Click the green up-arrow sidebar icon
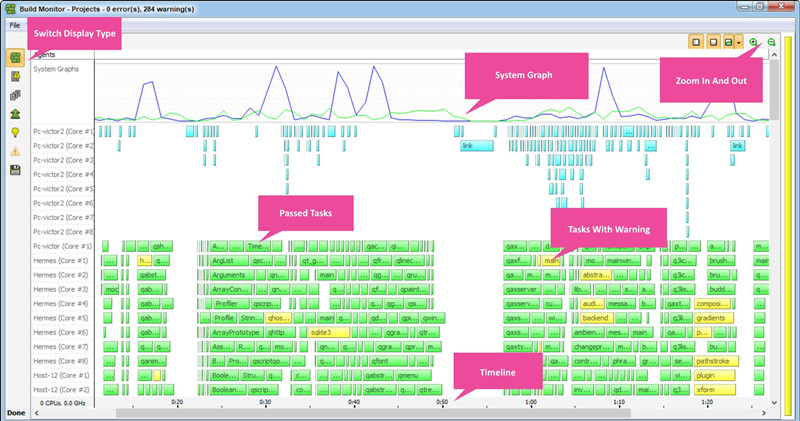Image resolution: width=800 pixels, height=421 pixels. (x=15, y=114)
